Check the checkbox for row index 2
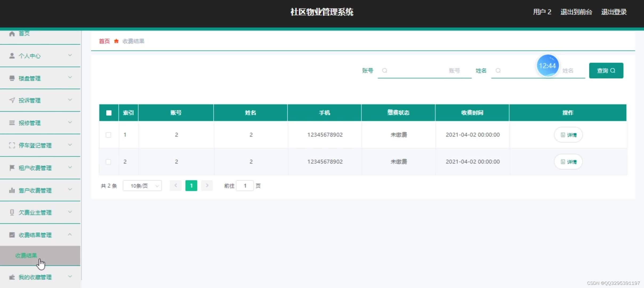 [108, 162]
